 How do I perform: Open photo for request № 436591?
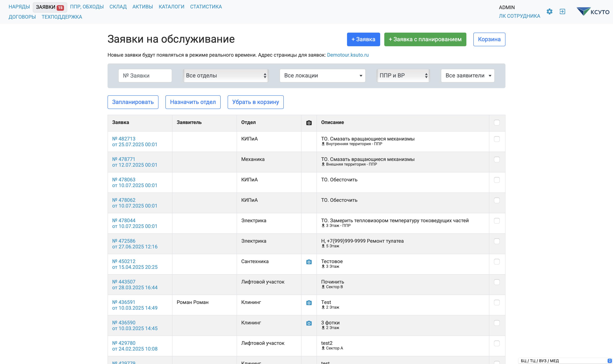[x=309, y=303]
